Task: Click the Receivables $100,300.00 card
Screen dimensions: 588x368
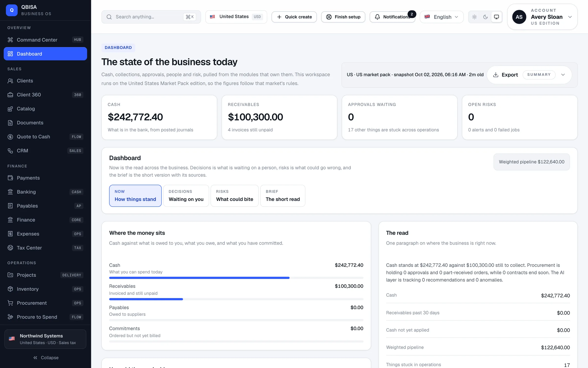Action: (x=279, y=118)
